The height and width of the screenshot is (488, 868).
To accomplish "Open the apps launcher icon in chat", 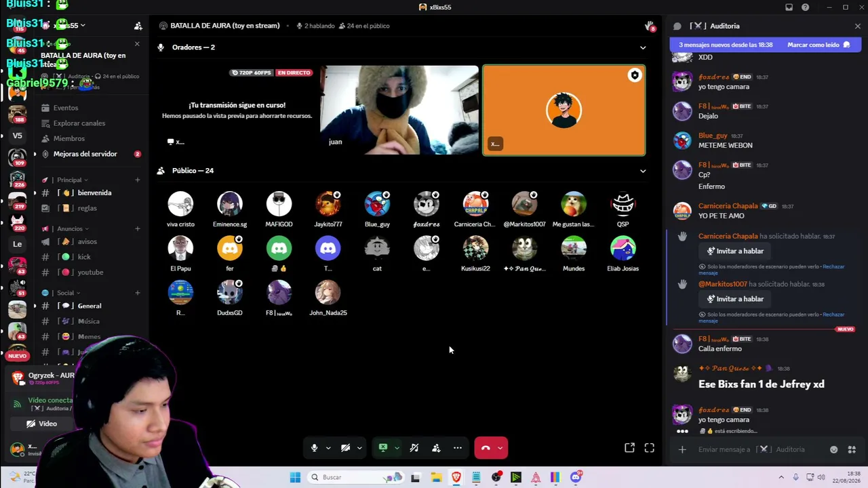I will [x=852, y=449].
